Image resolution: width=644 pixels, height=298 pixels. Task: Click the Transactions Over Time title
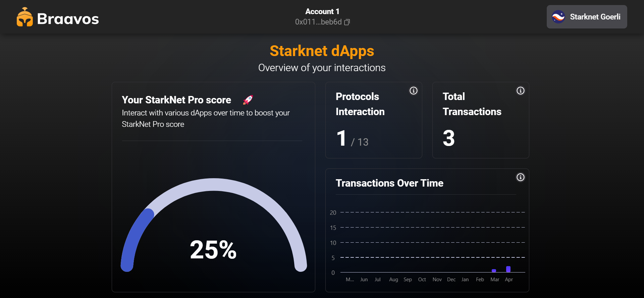point(389,183)
